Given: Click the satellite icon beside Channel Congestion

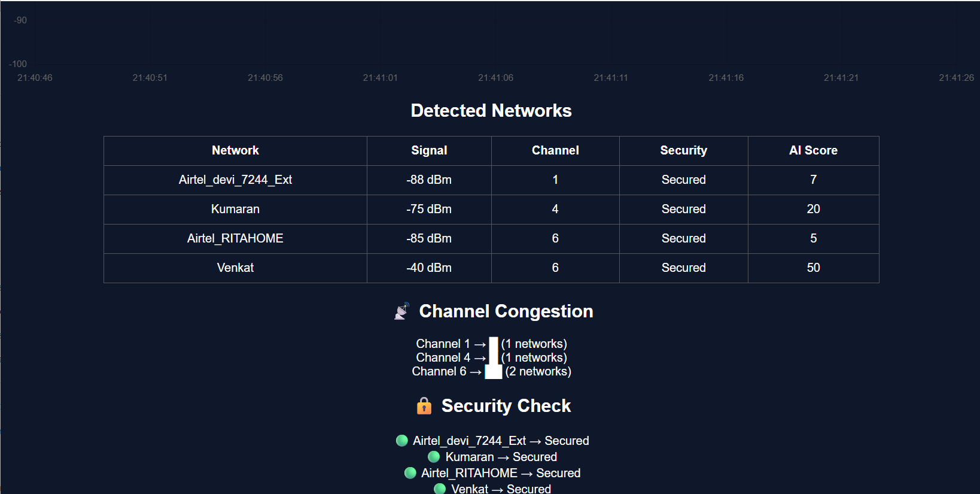Looking at the screenshot, I should point(401,311).
